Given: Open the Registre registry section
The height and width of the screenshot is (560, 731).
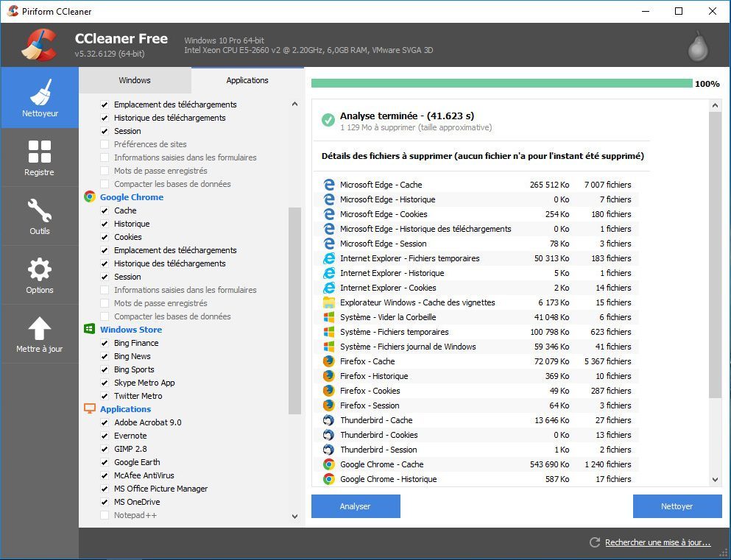Looking at the screenshot, I should [40, 157].
